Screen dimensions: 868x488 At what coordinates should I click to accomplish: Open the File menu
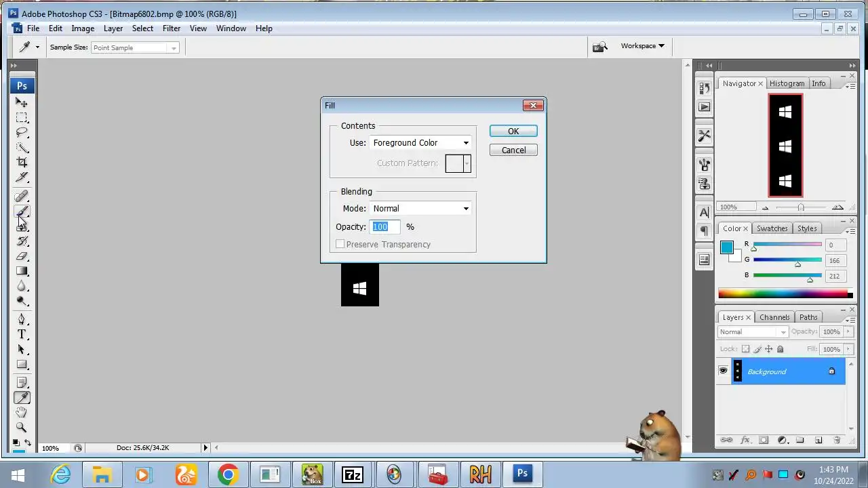(x=33, y=28)
